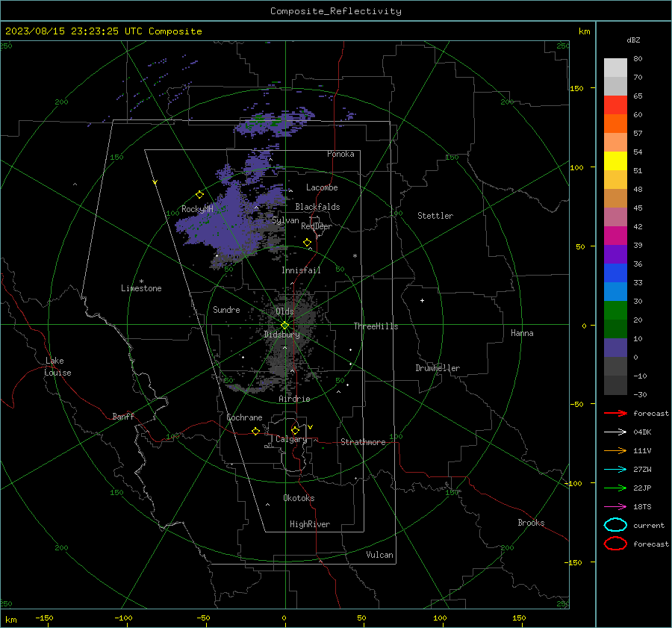This screenshot has width=672, height=628.
Task: Click the Hanna label
Action: pyautogui.click(x=522, y=333)
